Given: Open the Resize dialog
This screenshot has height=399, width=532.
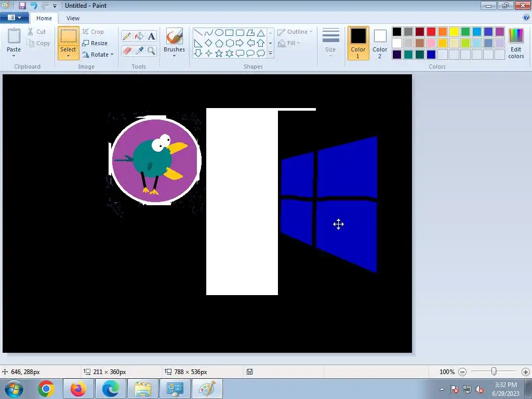Looking at the screenshot, I should pos(95,43).
